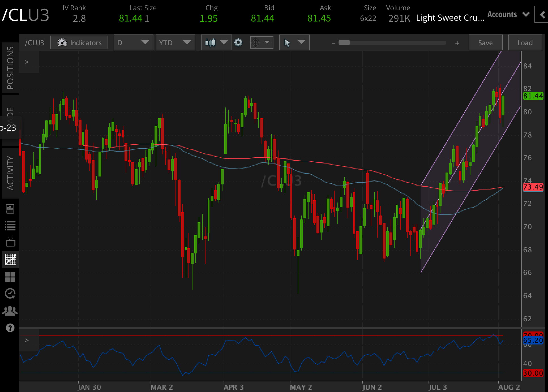Open the D aggregation period dropdown

click(133, 43)
